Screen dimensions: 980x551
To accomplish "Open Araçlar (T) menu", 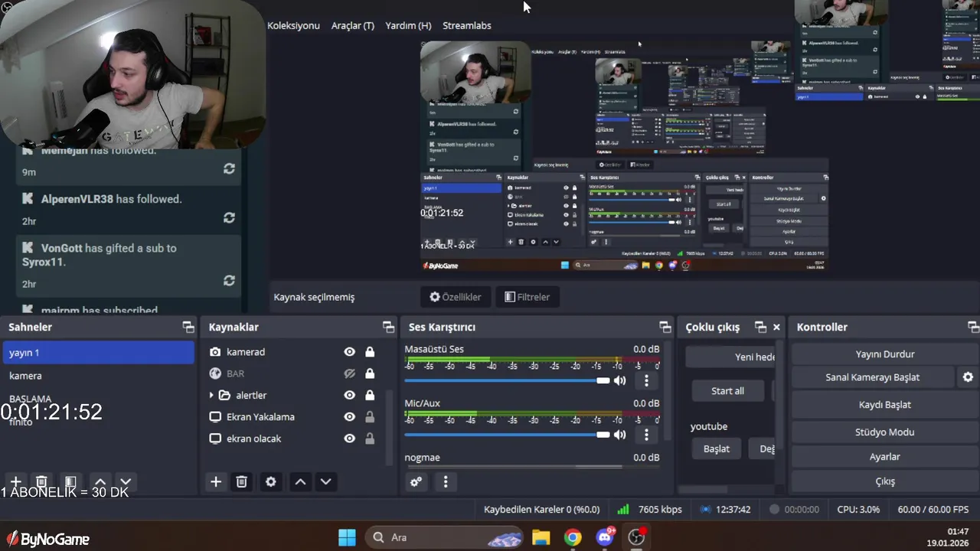I will (x=352, y=25).
